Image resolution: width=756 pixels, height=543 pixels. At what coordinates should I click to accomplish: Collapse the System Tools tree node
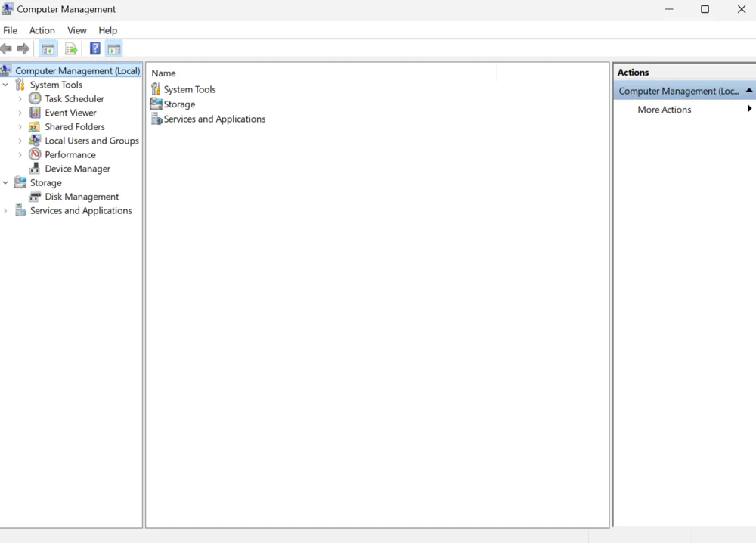pos(6,85)
